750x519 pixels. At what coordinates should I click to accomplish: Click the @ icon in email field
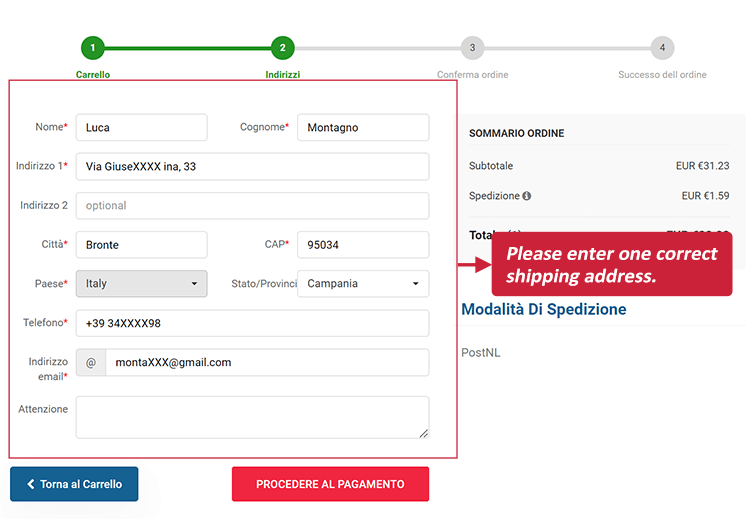(x=91, y=362)
